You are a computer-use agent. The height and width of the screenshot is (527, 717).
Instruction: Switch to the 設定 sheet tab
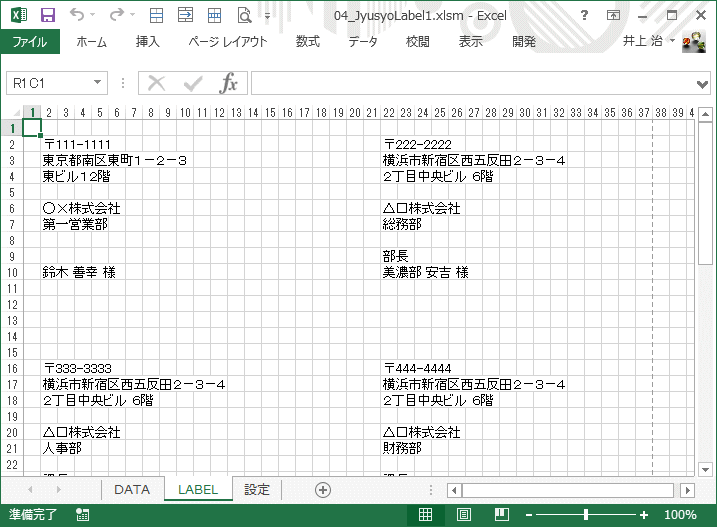point(257,489)
